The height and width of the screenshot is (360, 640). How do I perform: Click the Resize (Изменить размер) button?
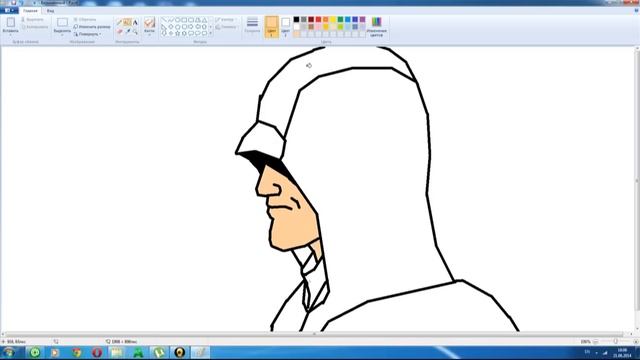pyautogui.click(x=92, y=27)
